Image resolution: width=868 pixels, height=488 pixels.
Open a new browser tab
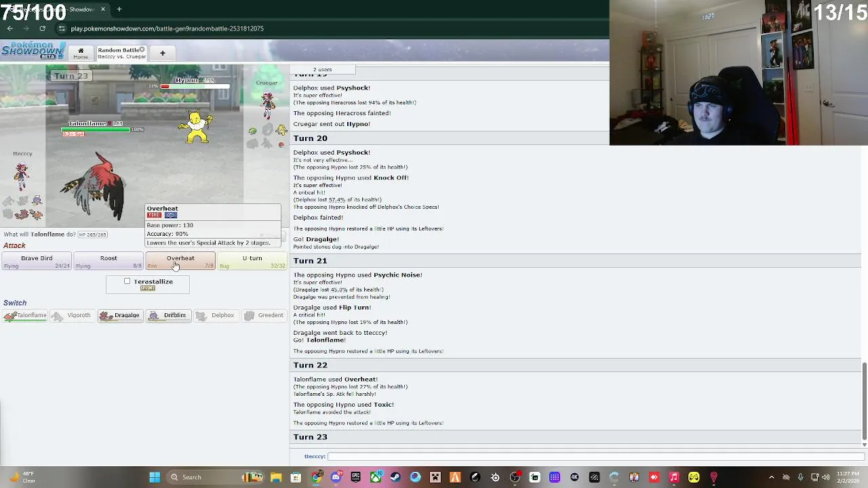[119, 9]
